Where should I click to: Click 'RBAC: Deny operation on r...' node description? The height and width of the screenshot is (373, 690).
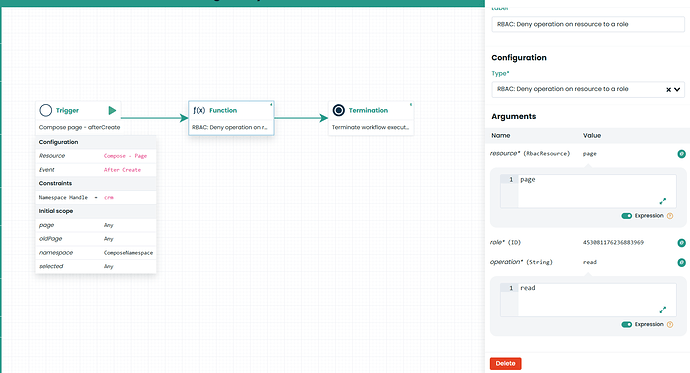tap(229, 128)
